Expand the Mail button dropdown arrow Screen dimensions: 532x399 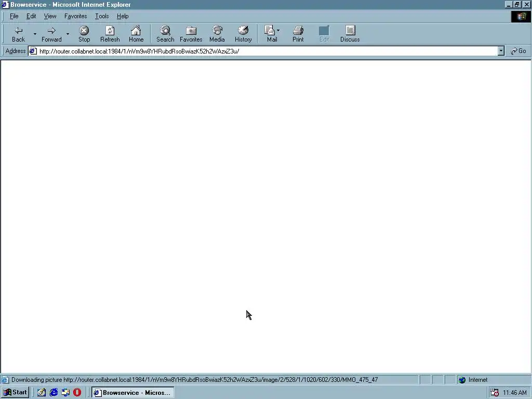[278, 31]
